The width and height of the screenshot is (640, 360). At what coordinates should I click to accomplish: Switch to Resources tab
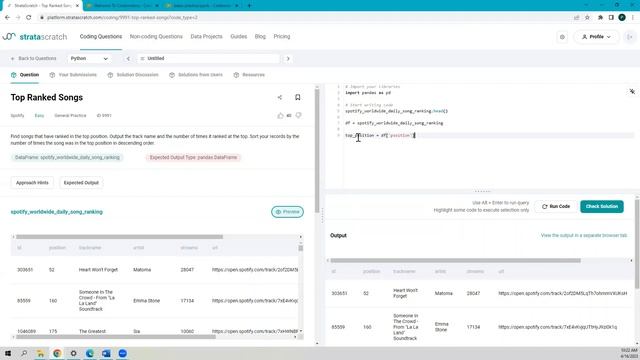(249, 75)
